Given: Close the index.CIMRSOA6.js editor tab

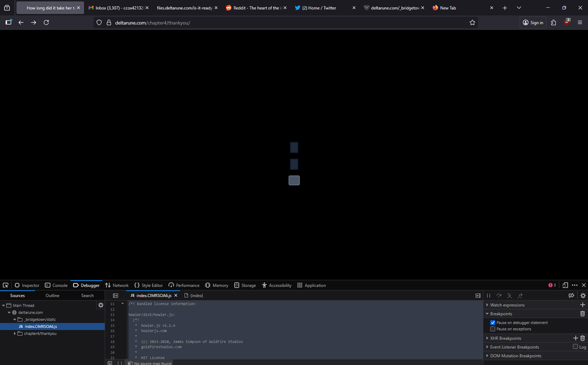Looking at the screenshot, I should 175,295.
